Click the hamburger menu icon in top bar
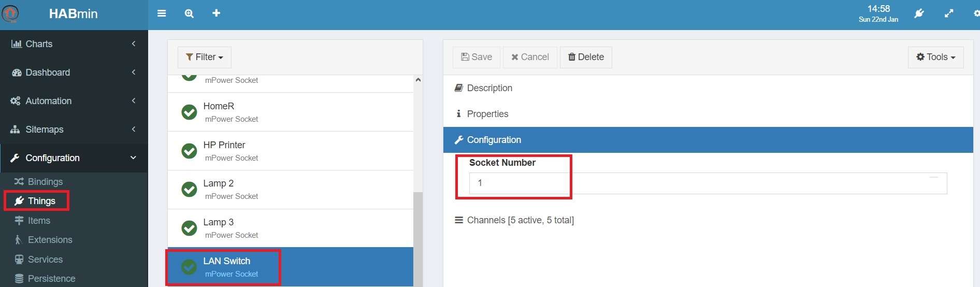This screenshot has width=980, height=287. click(162, 13)
